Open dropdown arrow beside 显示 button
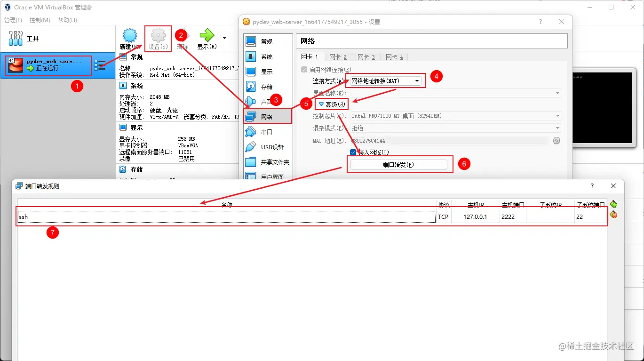 (224, 38)
